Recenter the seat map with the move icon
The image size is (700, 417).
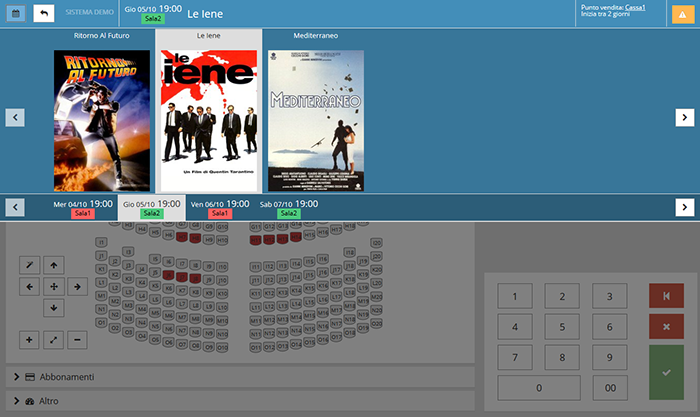point(54,287)
